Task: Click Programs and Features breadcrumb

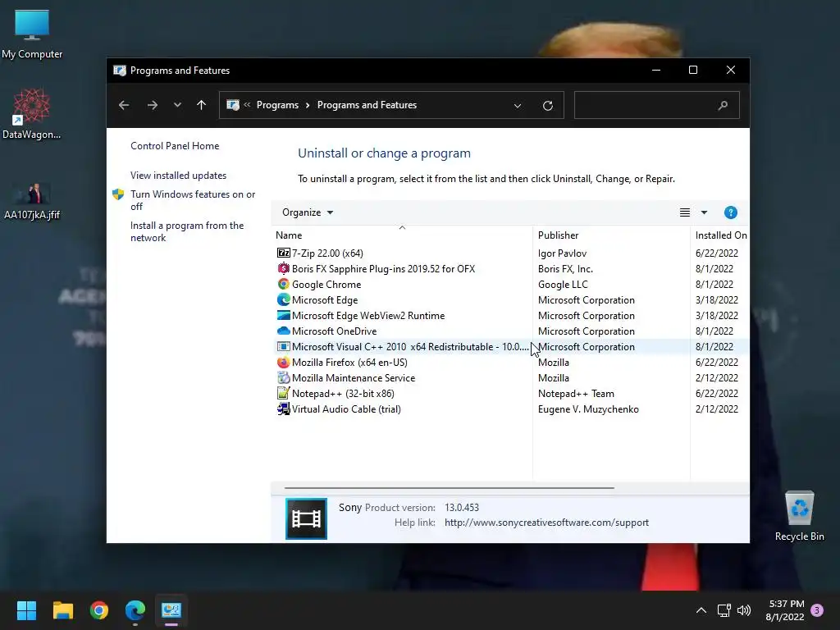Action: click(x=367, y=105)
